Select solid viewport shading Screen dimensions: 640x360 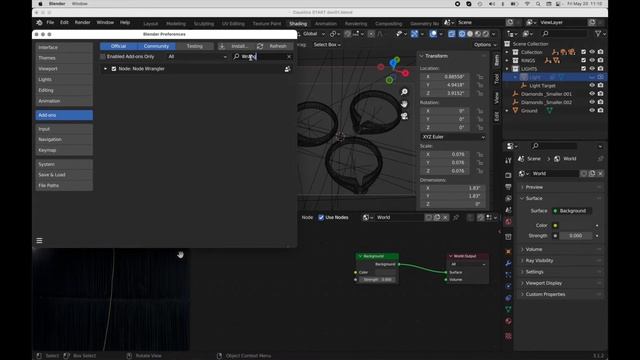[470, 34]
